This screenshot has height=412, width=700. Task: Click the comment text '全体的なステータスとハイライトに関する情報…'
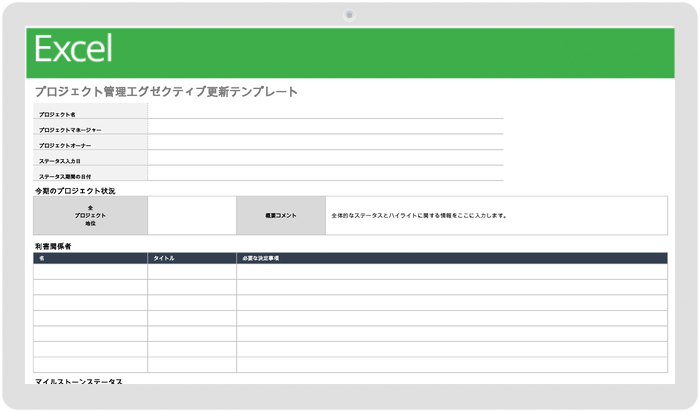[419, 216]
